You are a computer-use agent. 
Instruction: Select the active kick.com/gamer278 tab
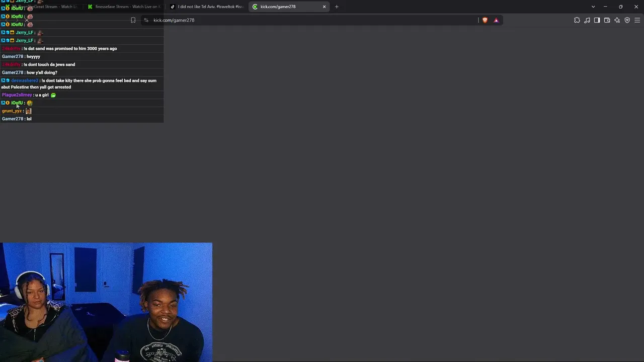290,7
